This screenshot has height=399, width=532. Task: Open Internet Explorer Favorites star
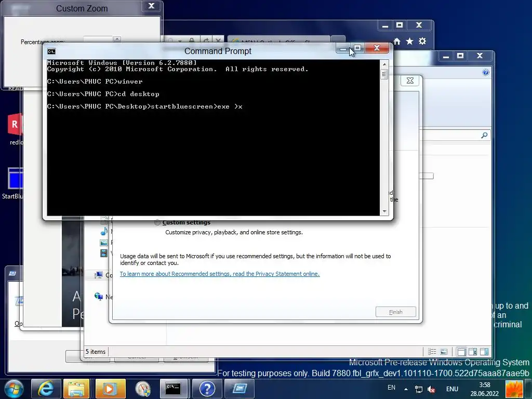click(409, 42)
